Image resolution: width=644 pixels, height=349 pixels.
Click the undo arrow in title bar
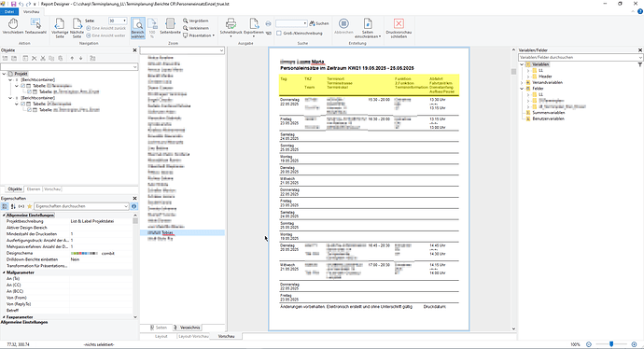pos(21,4)
